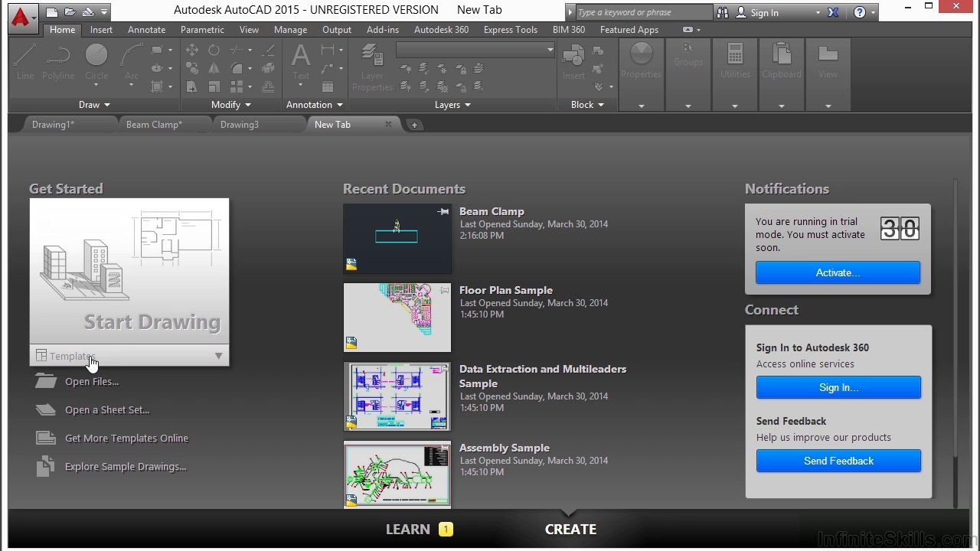Go to the LEARN page

tap(407, 529)
